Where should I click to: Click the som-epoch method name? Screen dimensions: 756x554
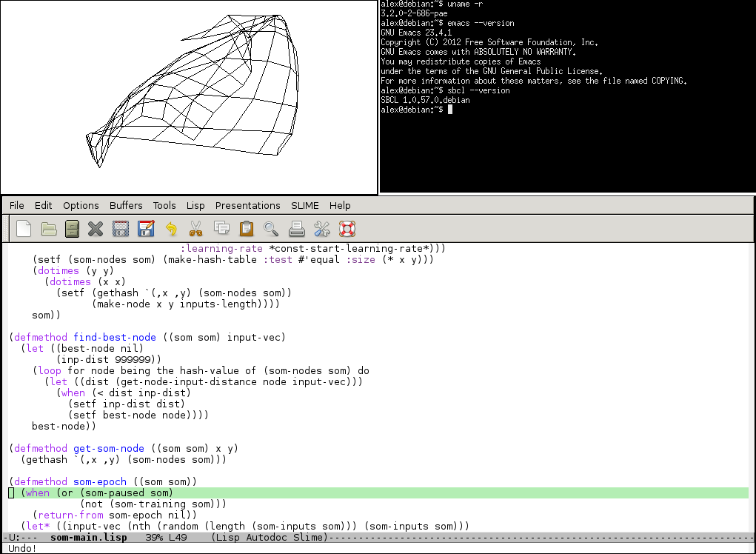100,481
